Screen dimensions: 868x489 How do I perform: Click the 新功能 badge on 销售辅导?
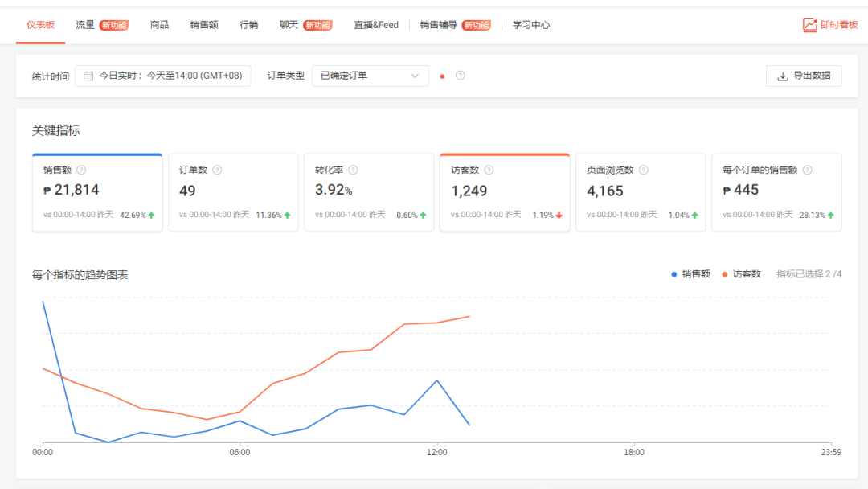click(476, 25)
